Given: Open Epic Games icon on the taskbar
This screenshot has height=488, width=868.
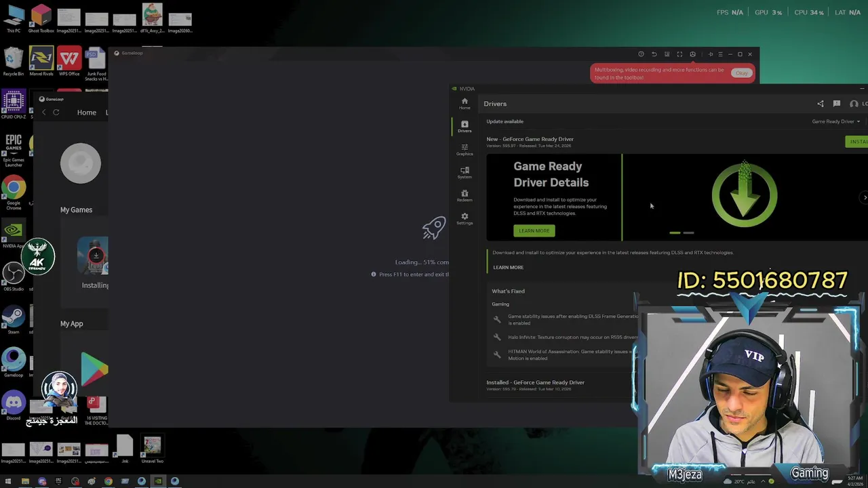Looking at the screenshot, I should pos(58,481).
